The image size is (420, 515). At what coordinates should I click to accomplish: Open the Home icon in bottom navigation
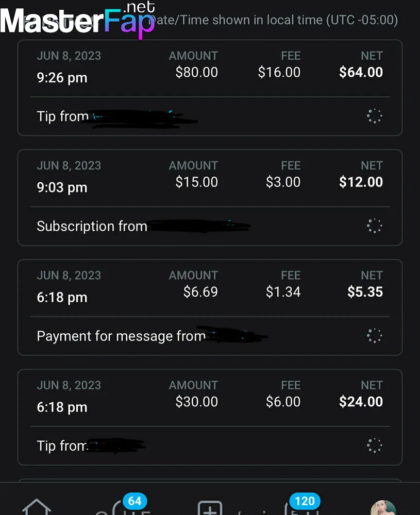coord(37,507)
